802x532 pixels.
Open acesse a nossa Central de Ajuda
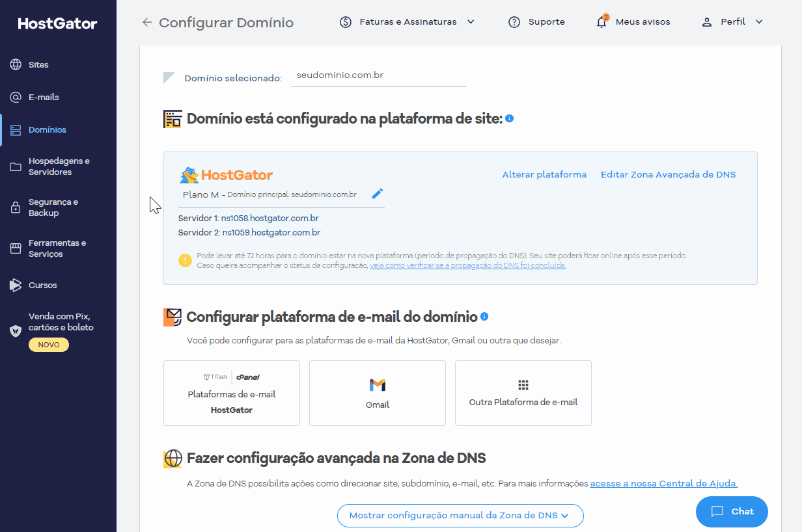tap(664, 483)
